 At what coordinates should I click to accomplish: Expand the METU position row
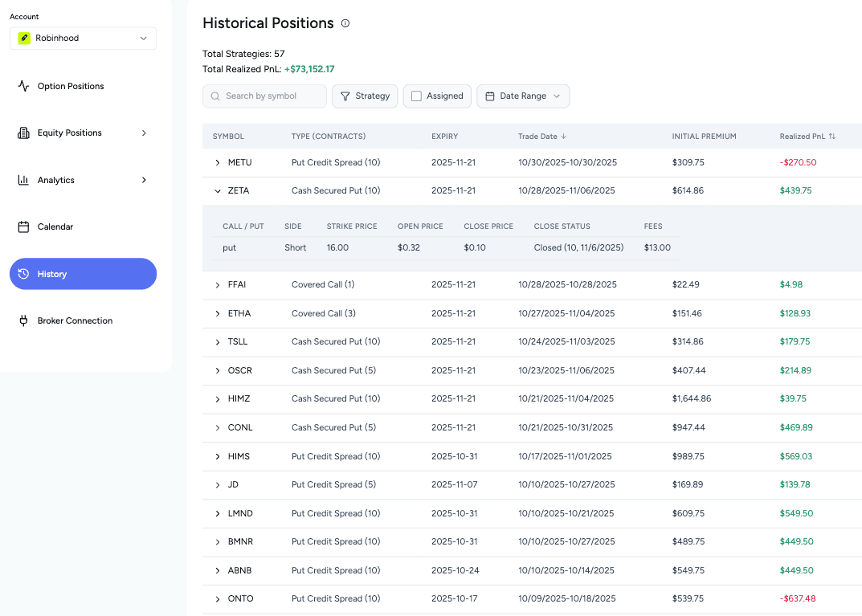217,162
